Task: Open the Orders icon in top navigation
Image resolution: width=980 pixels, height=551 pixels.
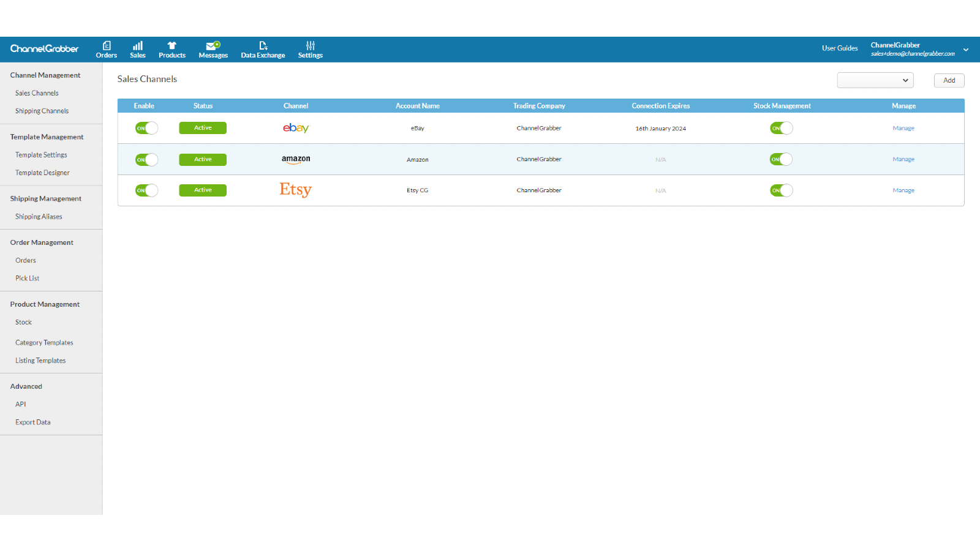Action: (107, 45)
